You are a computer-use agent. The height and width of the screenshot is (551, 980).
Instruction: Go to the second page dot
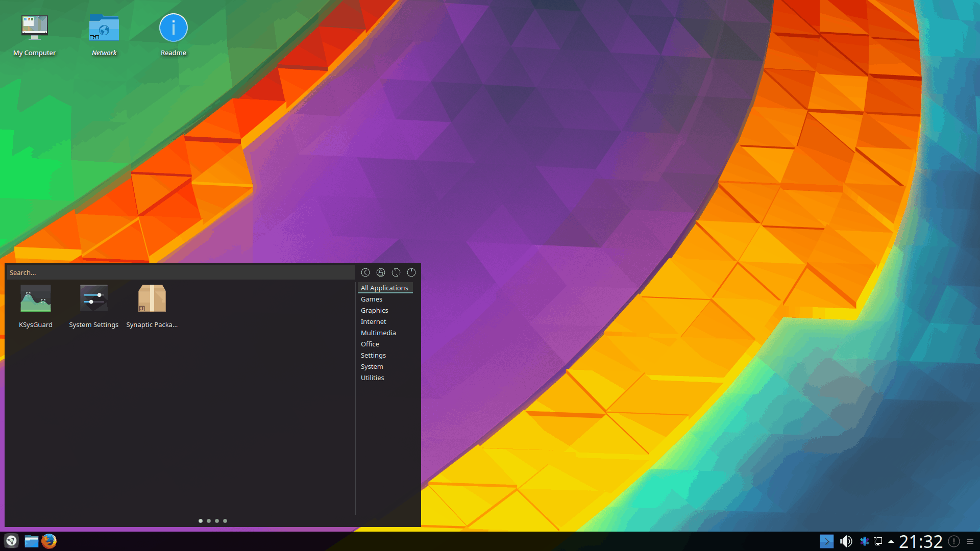coord(209,521)
